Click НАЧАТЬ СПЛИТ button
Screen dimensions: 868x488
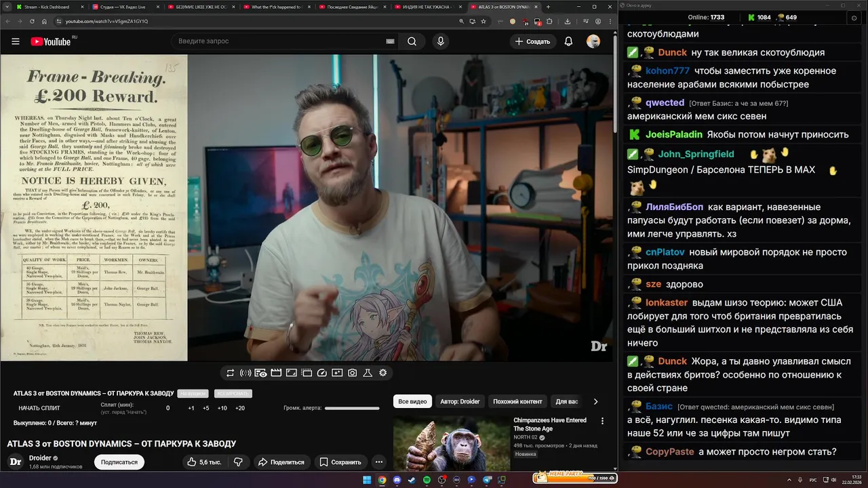[x=39, y=408]
